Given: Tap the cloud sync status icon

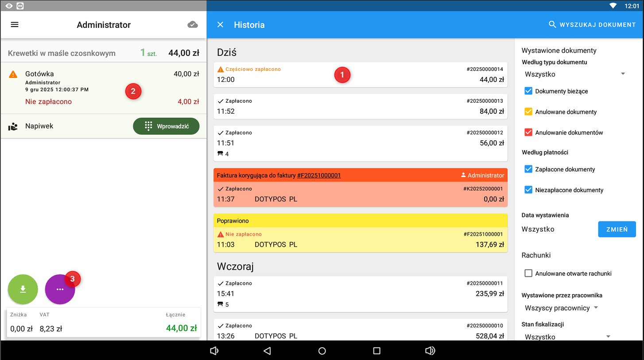Looking at the screenshot, I should click(192, 25).
